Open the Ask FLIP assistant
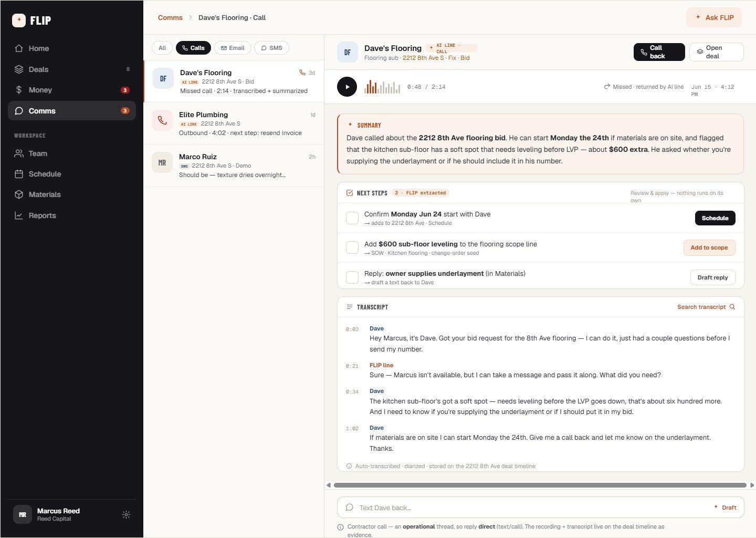 tap(713, 17)
